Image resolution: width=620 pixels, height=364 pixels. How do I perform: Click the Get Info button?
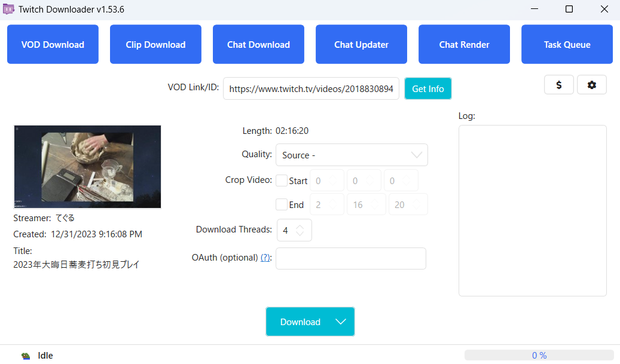tap(428, 88)
